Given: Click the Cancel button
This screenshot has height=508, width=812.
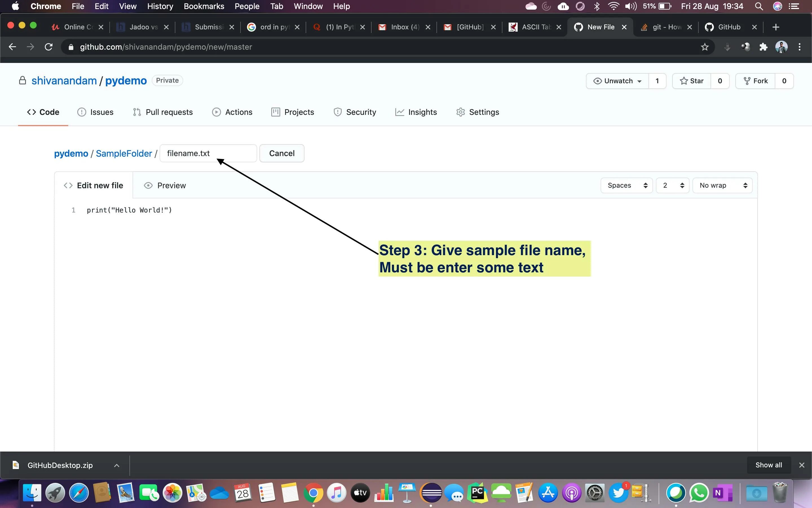Looking at the screenshot, I should (282, 154).
